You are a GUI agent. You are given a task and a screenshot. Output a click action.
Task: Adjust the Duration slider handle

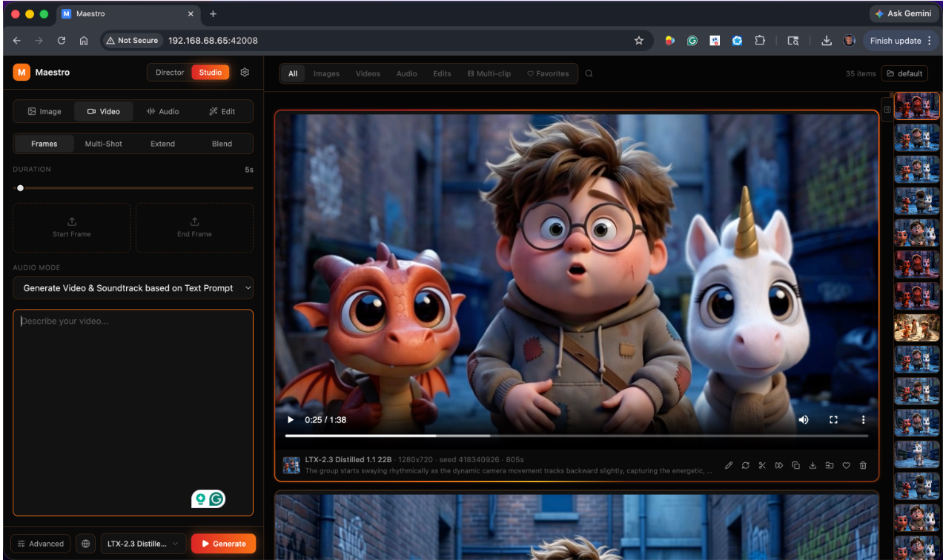20,188
